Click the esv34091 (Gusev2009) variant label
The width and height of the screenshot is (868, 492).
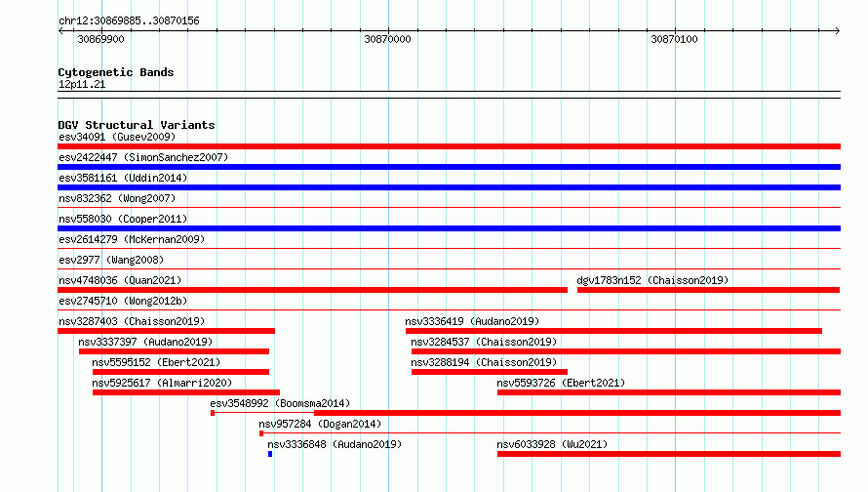[117, 137]
